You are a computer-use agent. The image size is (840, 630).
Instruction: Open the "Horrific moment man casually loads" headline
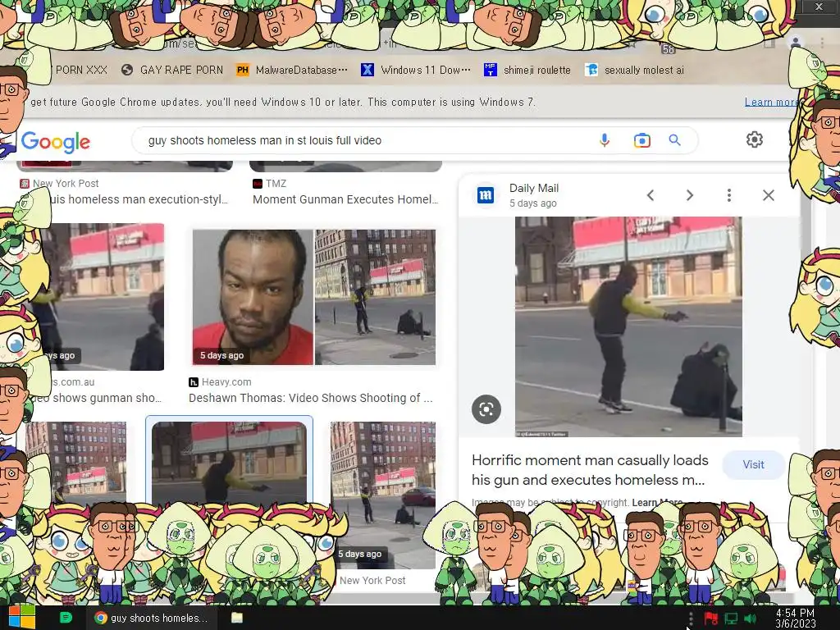pos(589,470)
